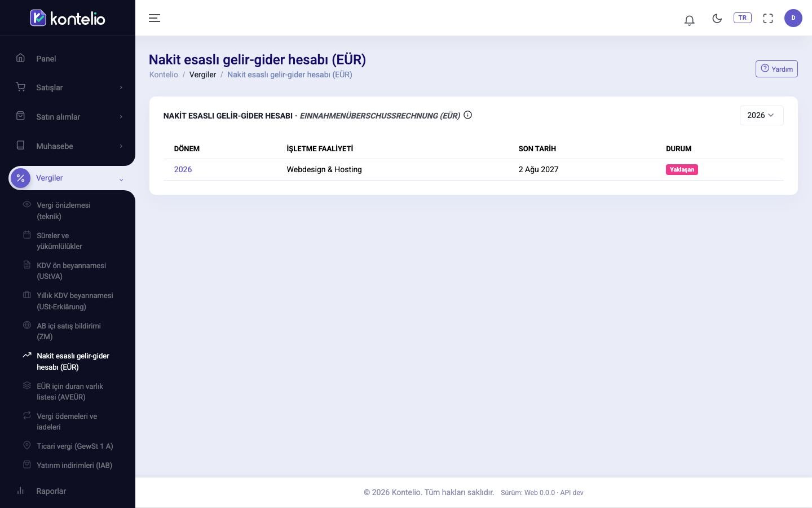Click the Raporlar bar chart icon
812x508 pixels.
coord(21,491)
